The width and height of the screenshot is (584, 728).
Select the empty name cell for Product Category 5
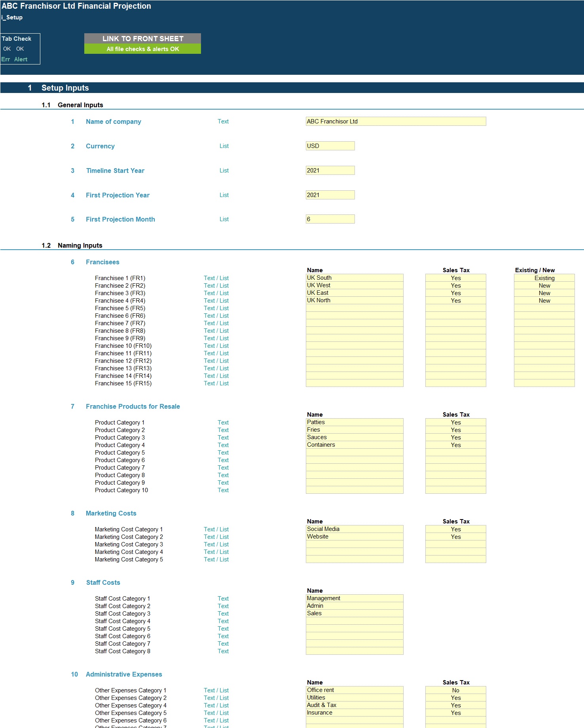(355, 452)
